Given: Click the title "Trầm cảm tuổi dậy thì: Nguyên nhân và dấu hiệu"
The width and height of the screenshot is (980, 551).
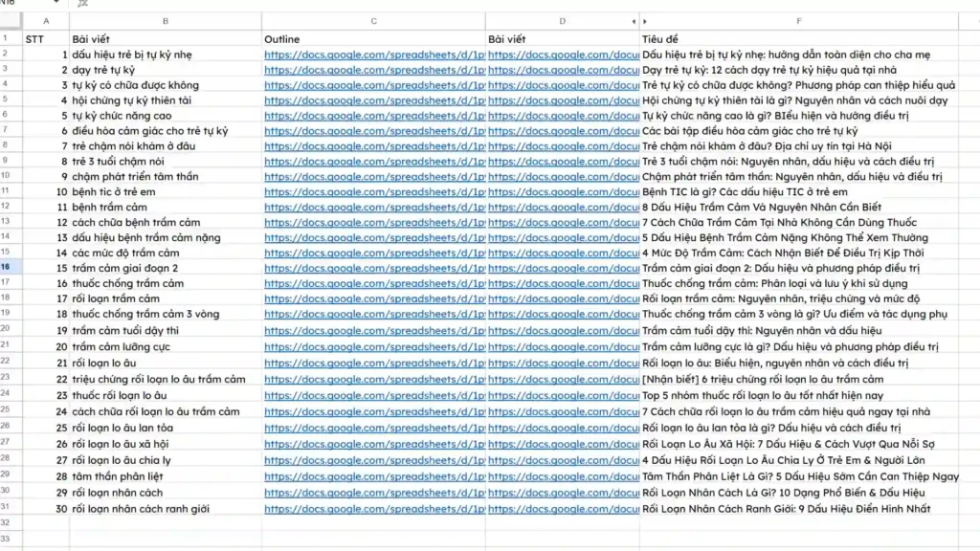Looking at the screenshot, I should [x=762, y=330].
